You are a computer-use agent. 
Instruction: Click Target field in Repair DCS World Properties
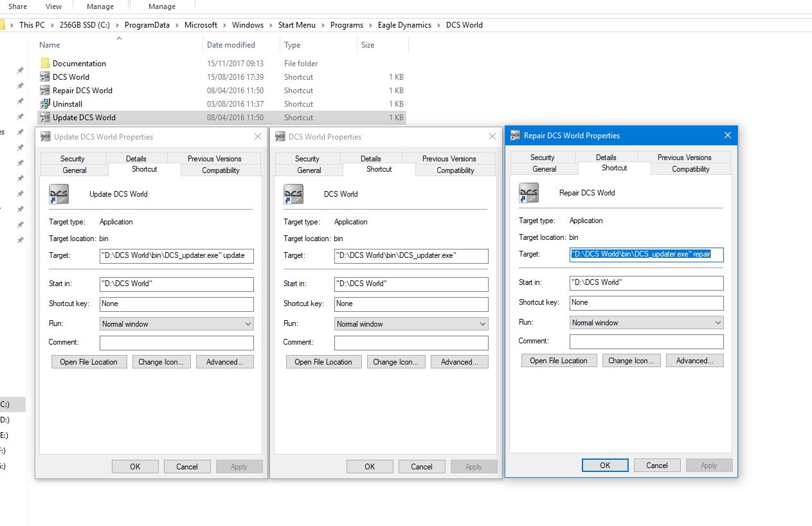(647, 255)
